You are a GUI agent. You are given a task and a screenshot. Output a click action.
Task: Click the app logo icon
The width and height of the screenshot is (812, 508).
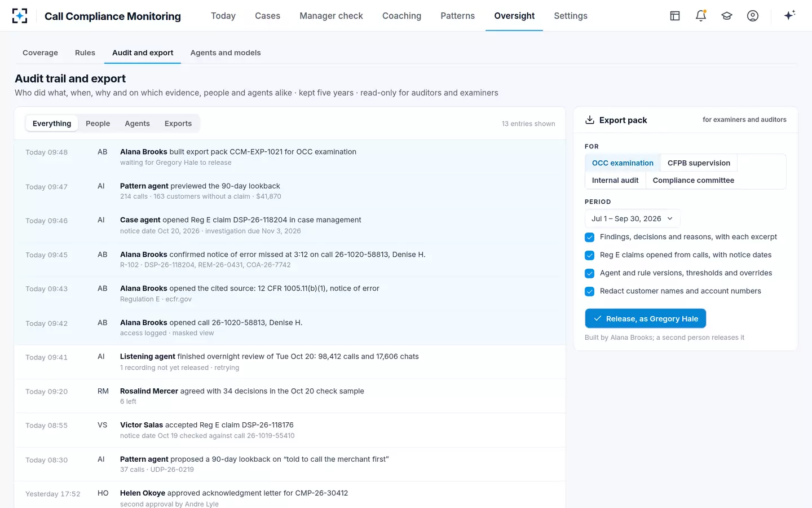pos(20,16)
